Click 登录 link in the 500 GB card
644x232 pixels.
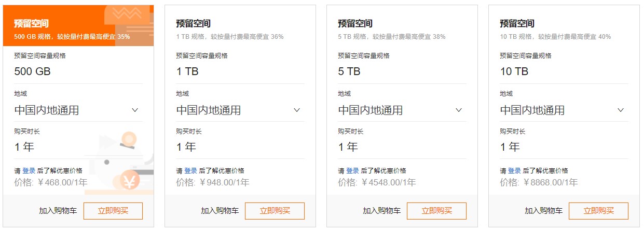[x=29, y=170]
